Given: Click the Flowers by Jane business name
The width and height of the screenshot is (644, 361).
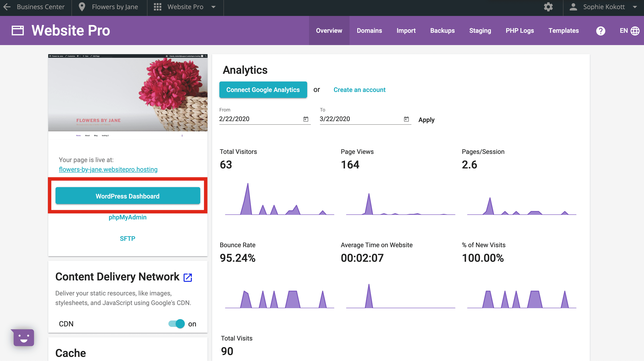Looking at the screenshot, I should [115, 7].
